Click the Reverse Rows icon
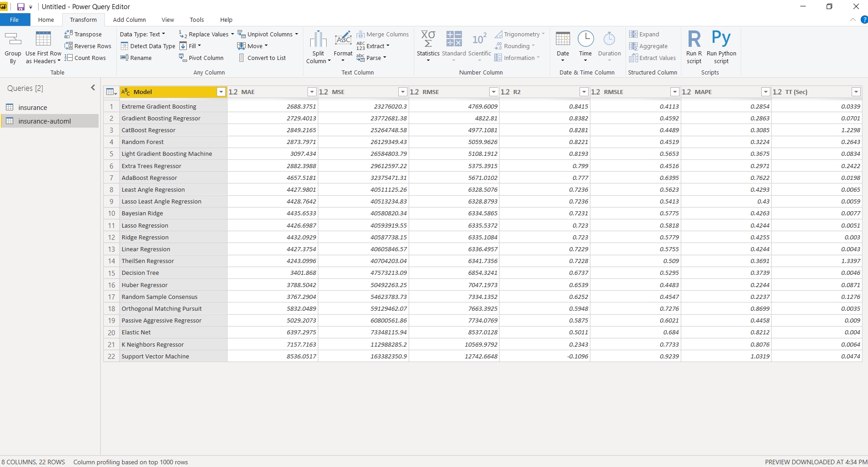The image size is (868, 467). 69,46
